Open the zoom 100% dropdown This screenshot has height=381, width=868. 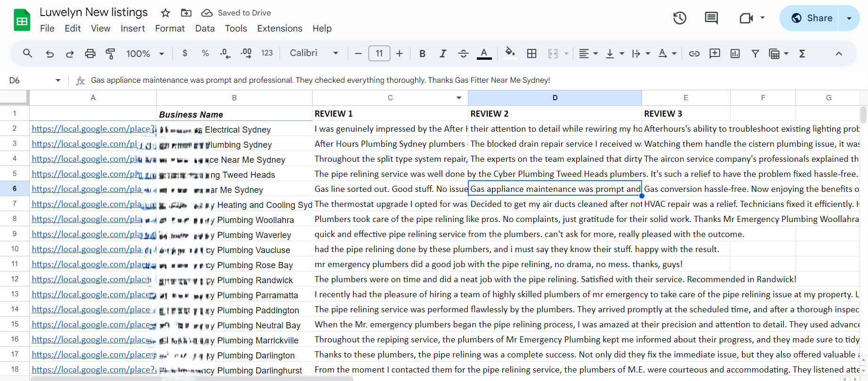click(145, 54)
